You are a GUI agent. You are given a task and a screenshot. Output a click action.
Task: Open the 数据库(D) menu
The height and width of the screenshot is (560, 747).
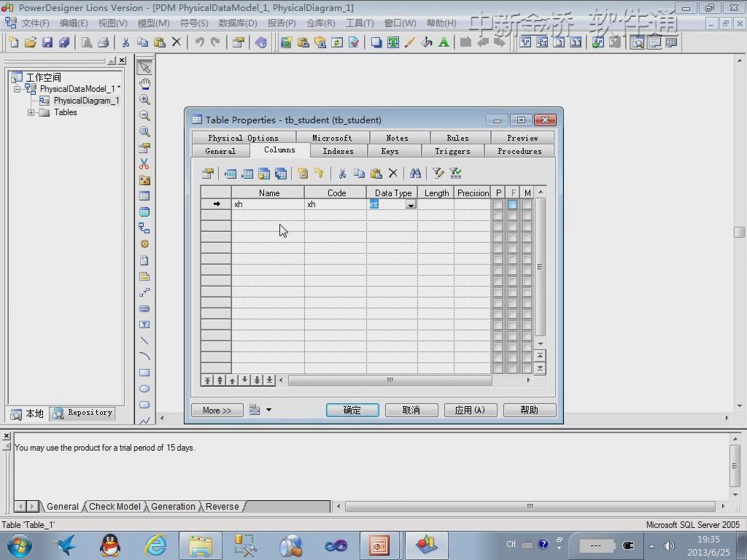click(238, 23)
